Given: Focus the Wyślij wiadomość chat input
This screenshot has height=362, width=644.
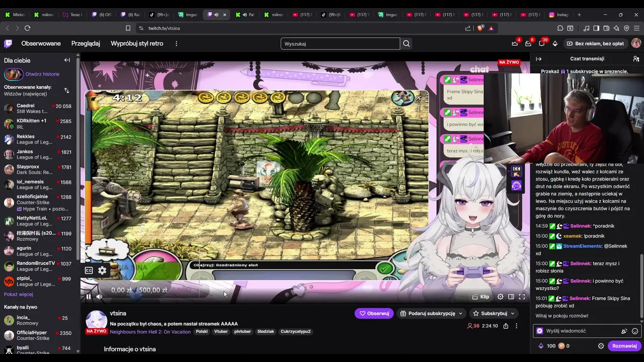Looking at the screenshot, I should 579,331.
